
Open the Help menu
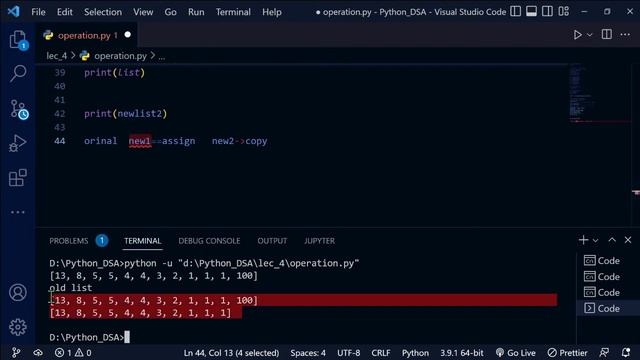coord(272,12)
